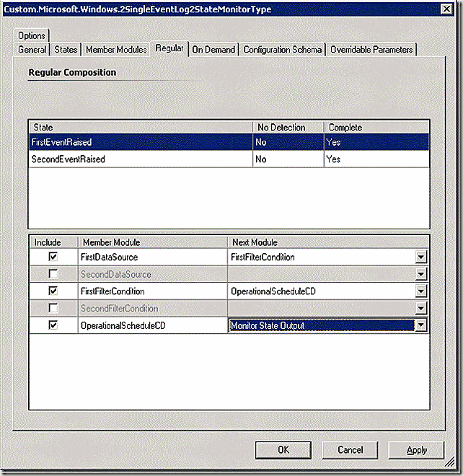463x476 pixels.
Task: Click the Include column header
Action: point(54,242)
